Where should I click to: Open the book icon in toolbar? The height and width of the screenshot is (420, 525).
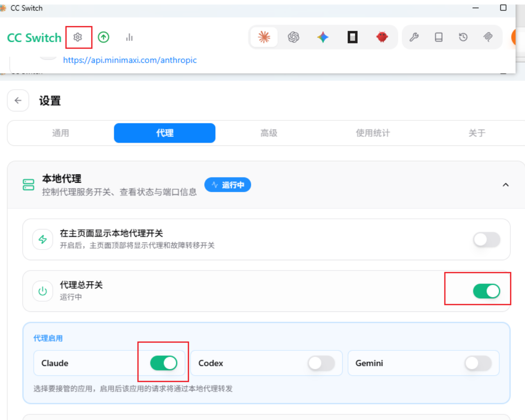[x=439, y=37]
